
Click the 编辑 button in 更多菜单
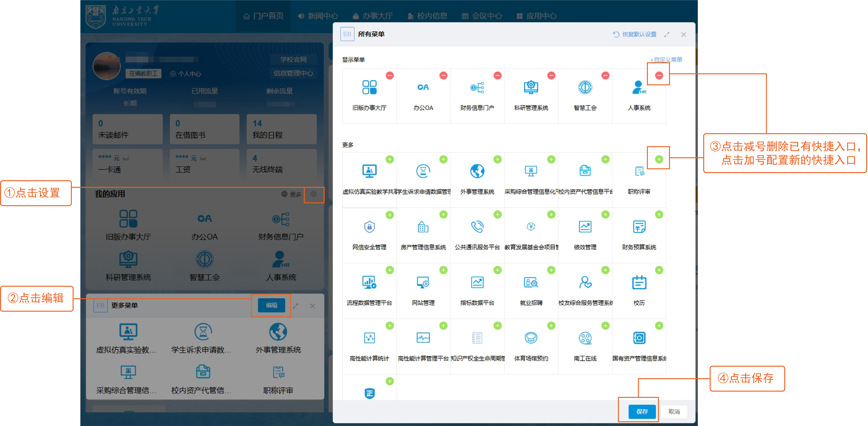tap(272, 305)
